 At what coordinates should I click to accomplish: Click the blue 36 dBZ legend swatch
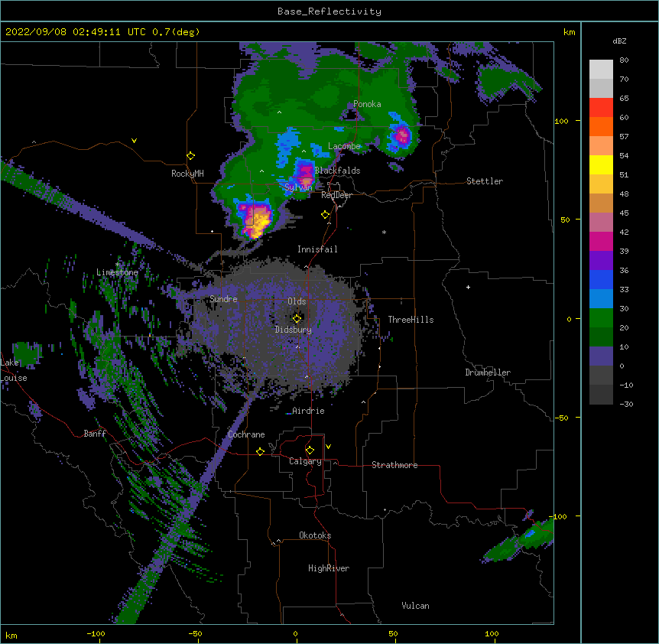point(601,280)
